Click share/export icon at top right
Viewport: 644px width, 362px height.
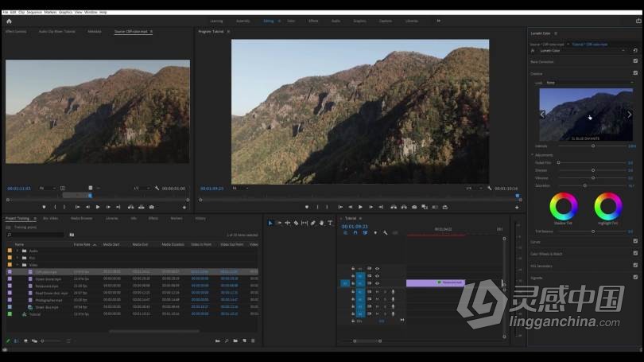(638, 21)
